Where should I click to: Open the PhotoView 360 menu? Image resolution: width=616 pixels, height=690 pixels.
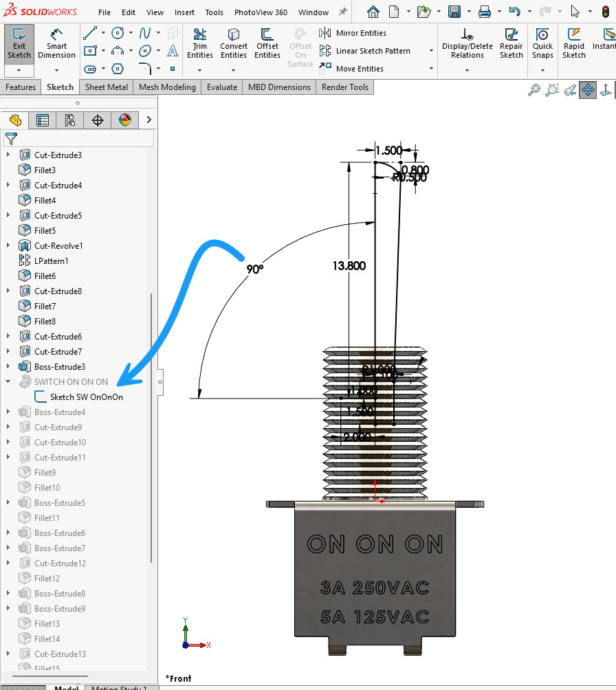tap(261, 12)
